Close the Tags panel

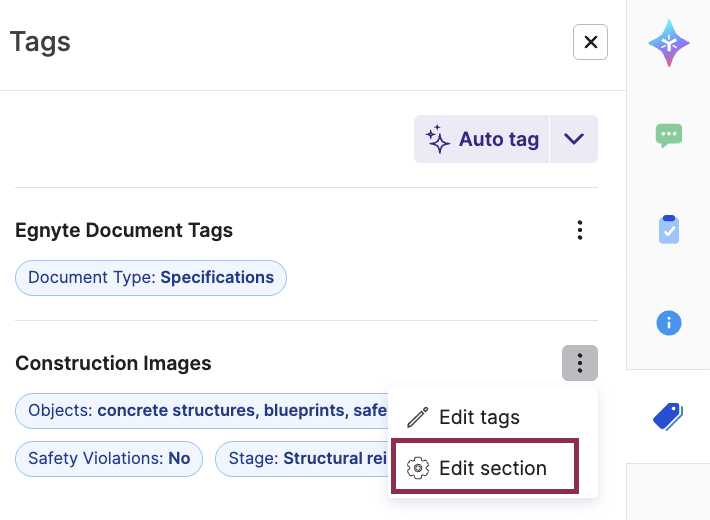pyautogui.click(x=590, y=42)
